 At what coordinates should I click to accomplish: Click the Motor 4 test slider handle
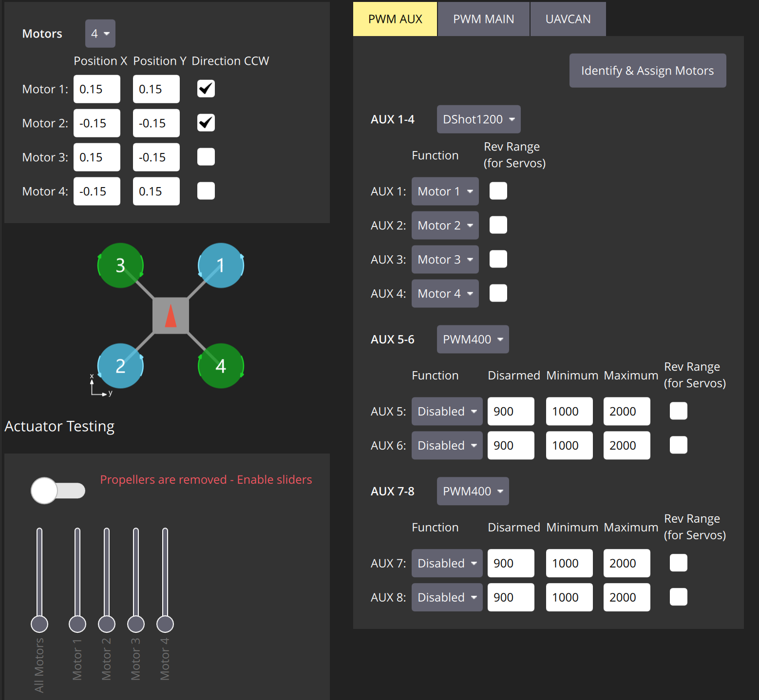point(165,624)
